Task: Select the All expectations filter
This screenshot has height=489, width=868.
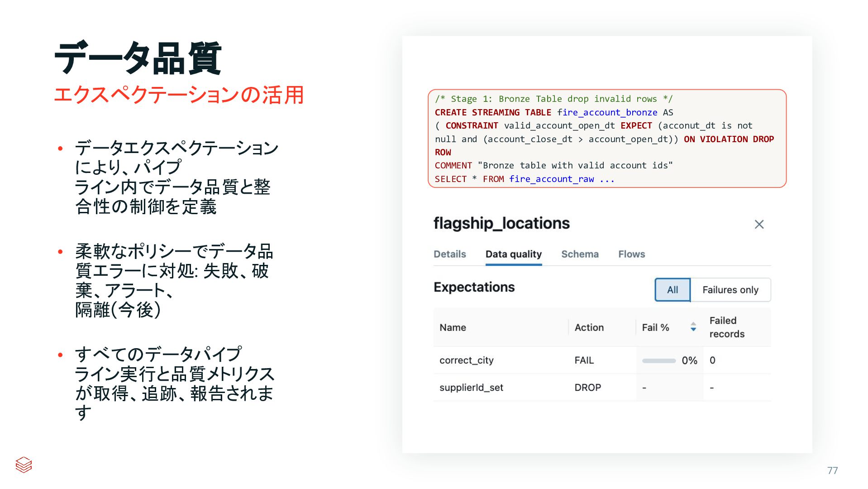Action: pos(672,290)
